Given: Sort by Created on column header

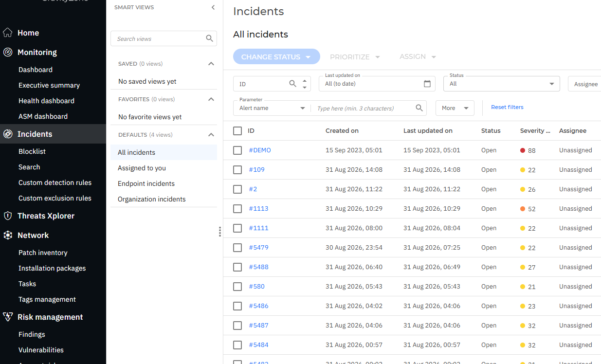Looking at the screenshot, I should (342, 130).
